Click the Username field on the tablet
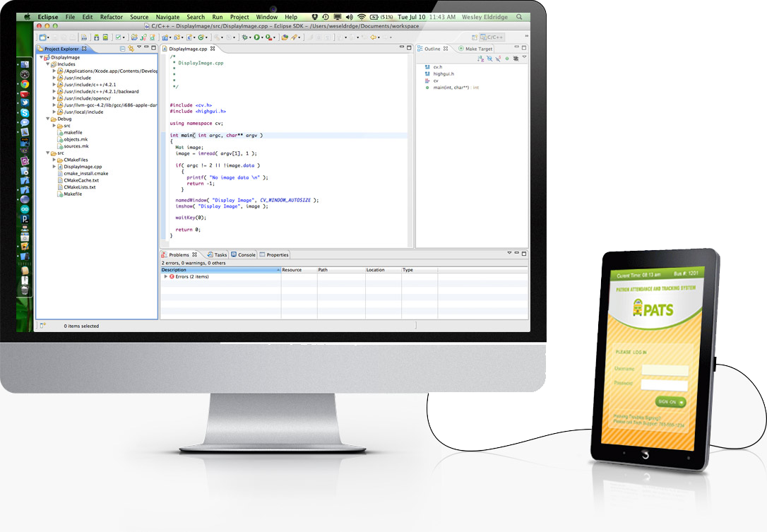This screenshot has width=767, height=532. [665, 370]
